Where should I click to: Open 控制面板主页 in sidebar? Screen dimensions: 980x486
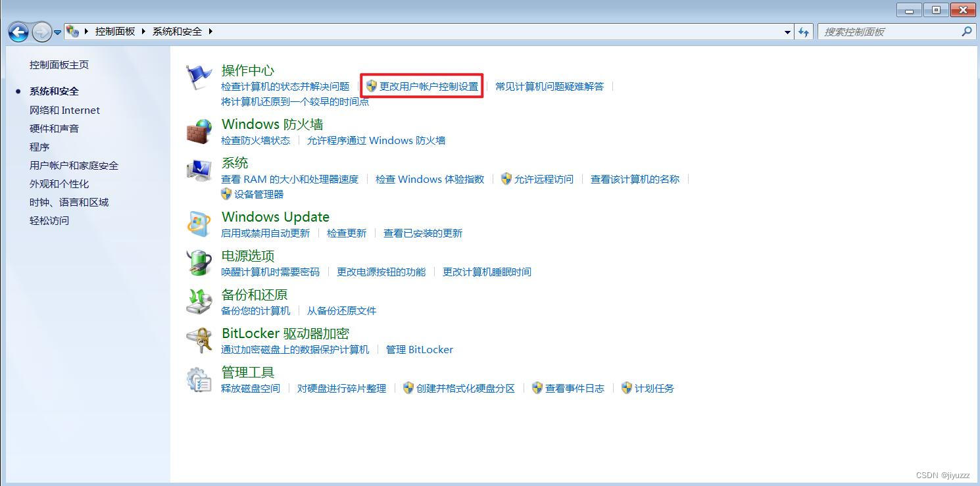coord(59,64)
